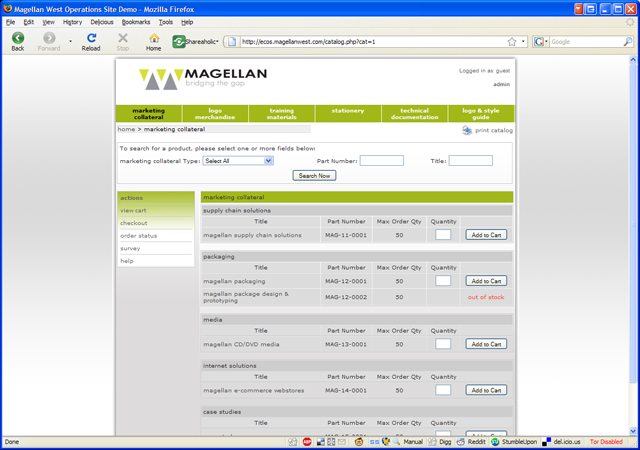Open the marketing collateral Type dropdown
This screenshot has width=640, height=450.
pos(238,161)
